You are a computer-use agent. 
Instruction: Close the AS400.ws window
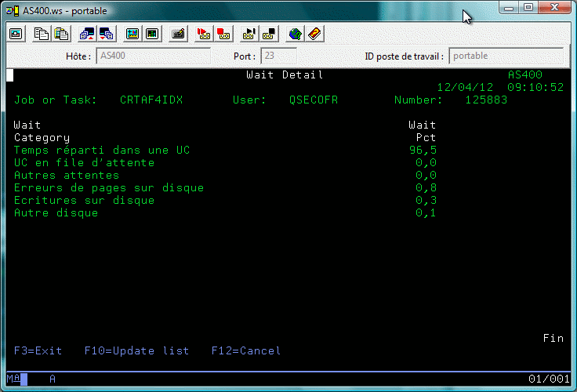point(554,8)
